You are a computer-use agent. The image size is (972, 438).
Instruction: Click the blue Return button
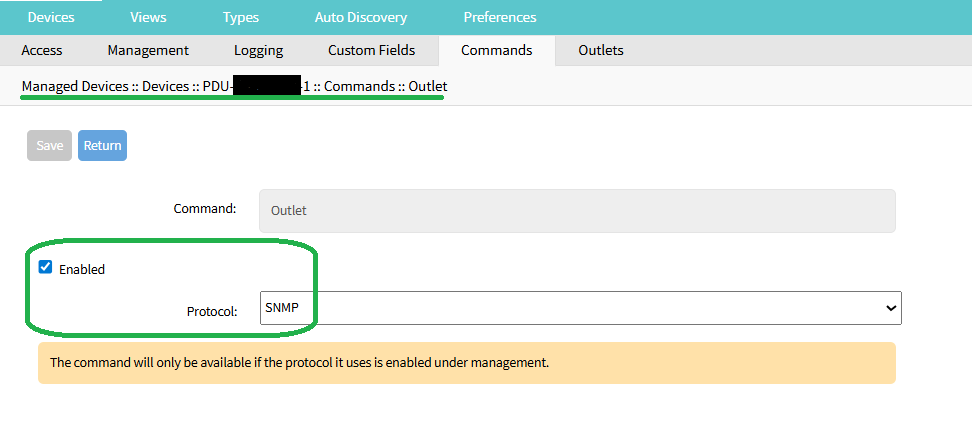click(x=102, y=146)
